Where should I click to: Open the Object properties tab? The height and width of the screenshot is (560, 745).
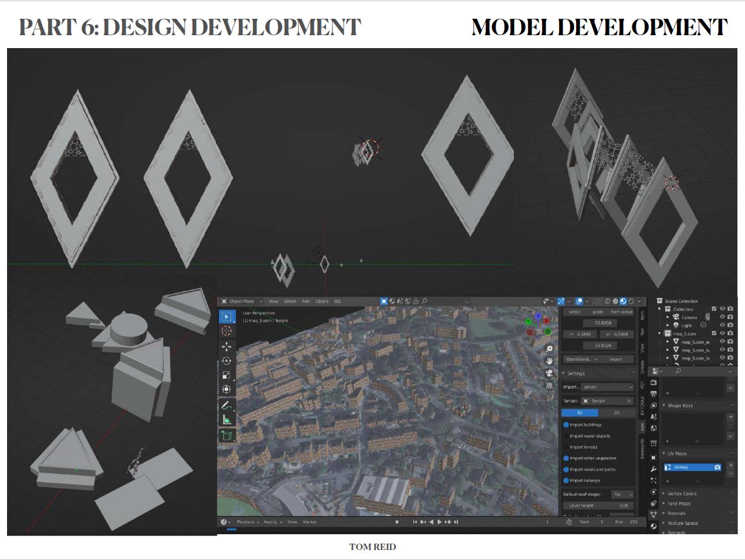(x=653, y=457)
